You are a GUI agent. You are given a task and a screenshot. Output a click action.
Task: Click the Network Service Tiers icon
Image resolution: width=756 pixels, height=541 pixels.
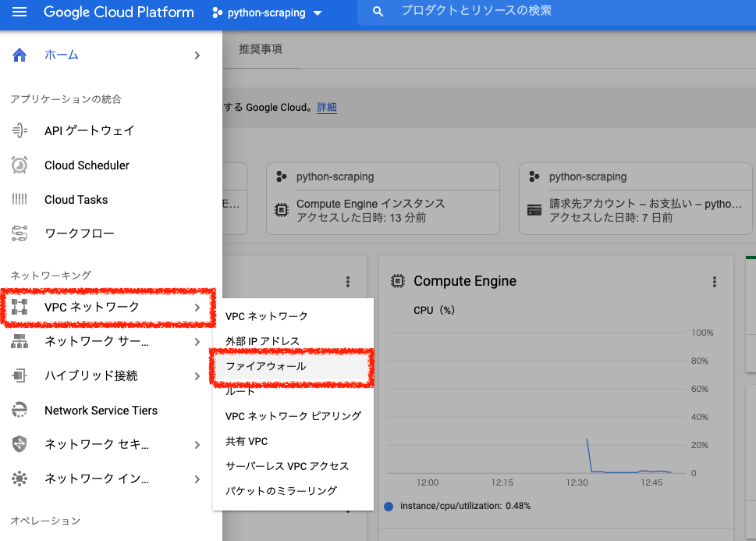coord(20,410)
